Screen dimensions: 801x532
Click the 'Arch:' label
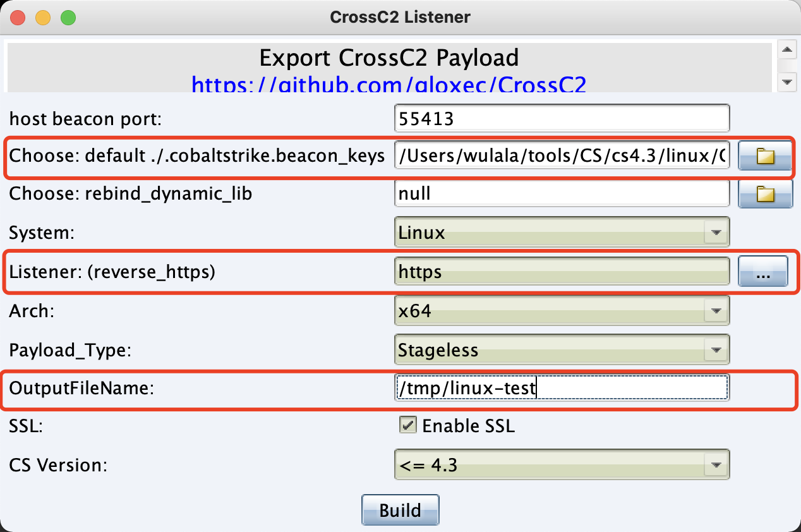pos(30,311)
